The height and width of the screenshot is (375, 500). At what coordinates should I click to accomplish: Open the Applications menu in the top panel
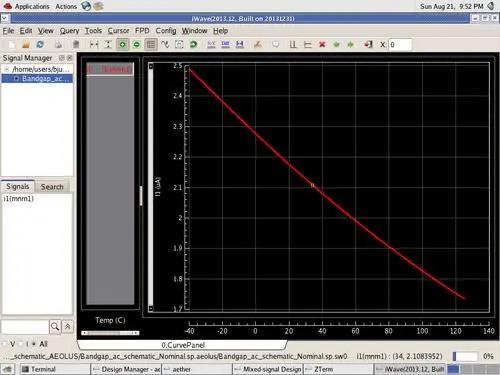point(32,6)
